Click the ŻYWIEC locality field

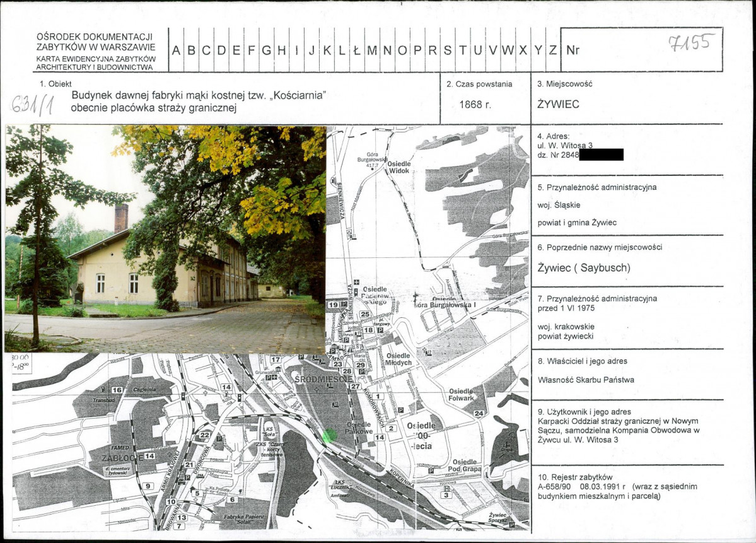[558, 104]
